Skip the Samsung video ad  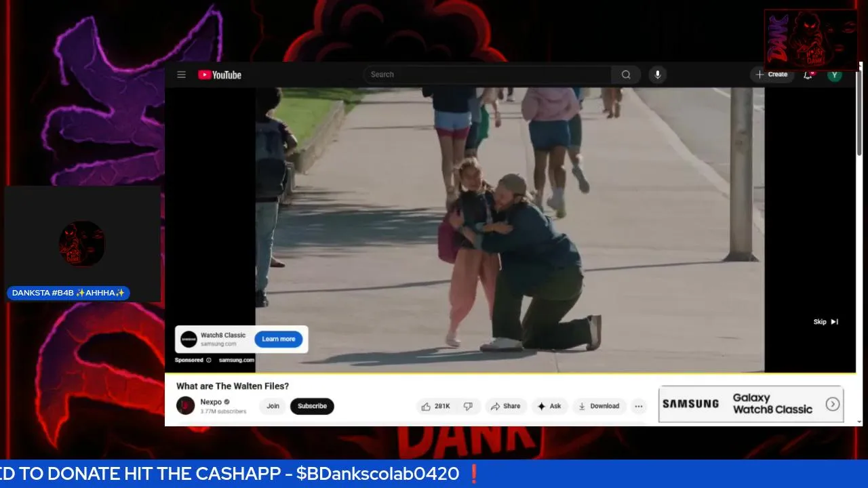click(x=826, y=322)
